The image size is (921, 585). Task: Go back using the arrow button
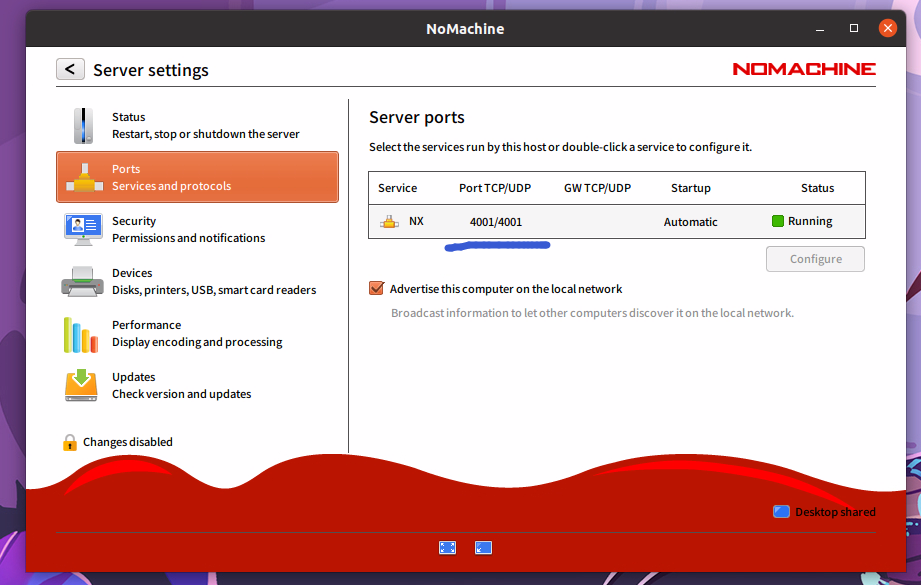tap(70, 69)
